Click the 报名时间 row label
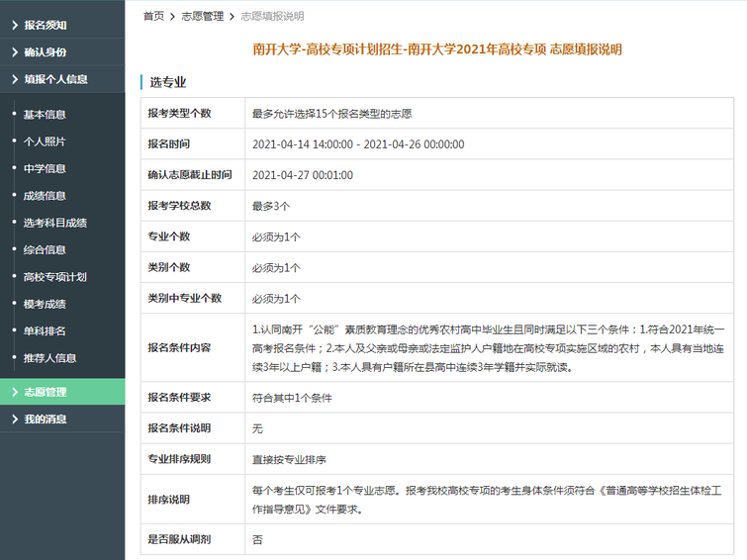This screenshot has height=560, width=747. coord(168,143)
